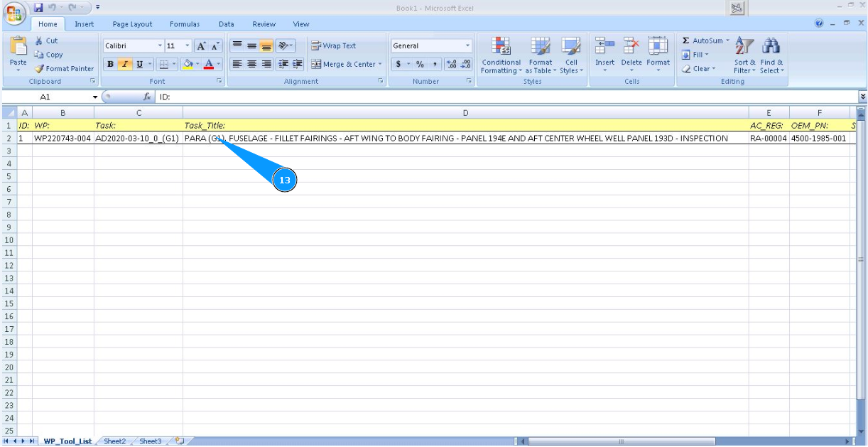Align text to the right

pyautogui.click(x=266, y=64)
